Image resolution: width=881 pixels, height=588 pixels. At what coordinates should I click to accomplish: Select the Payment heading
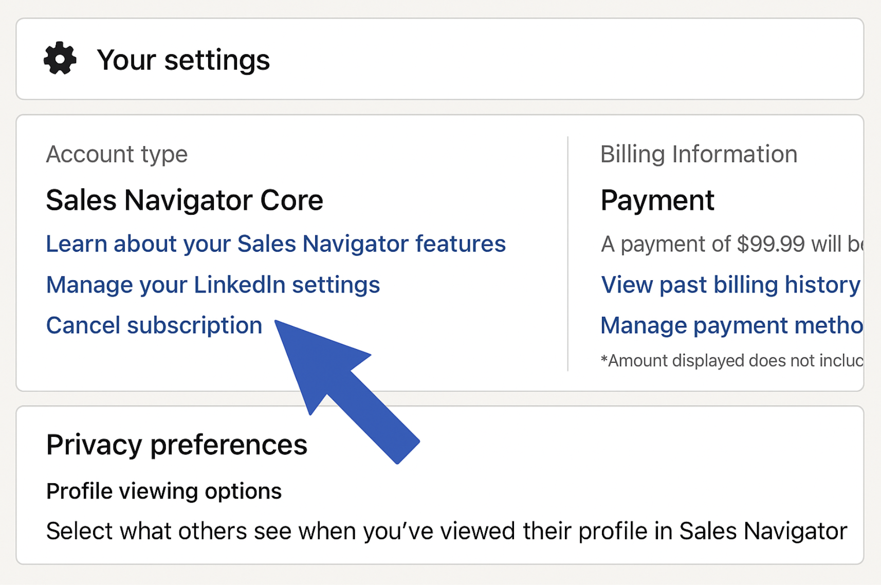(657, 200)
